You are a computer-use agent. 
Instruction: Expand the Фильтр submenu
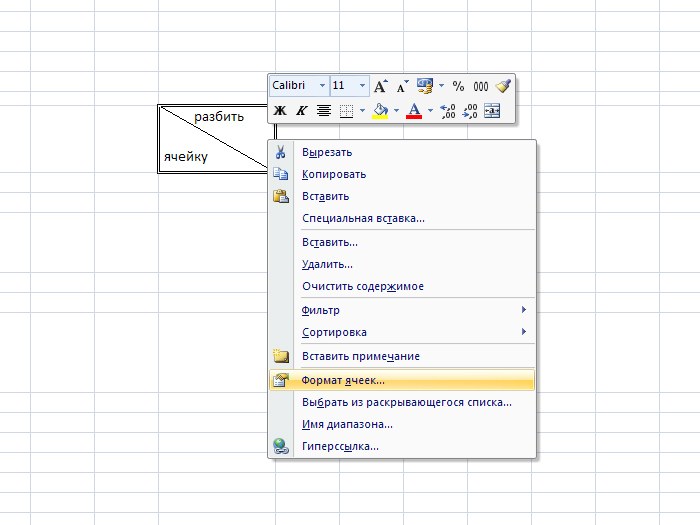point(402,310)
